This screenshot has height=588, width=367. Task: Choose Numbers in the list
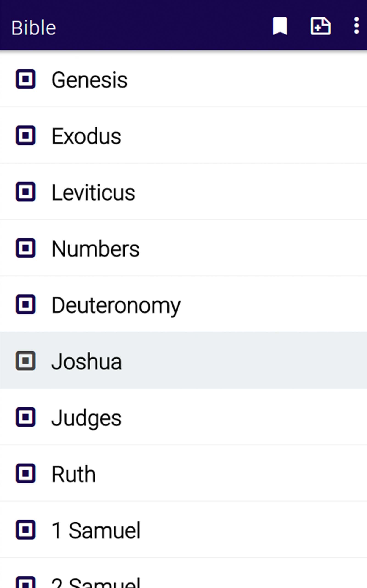183,248
